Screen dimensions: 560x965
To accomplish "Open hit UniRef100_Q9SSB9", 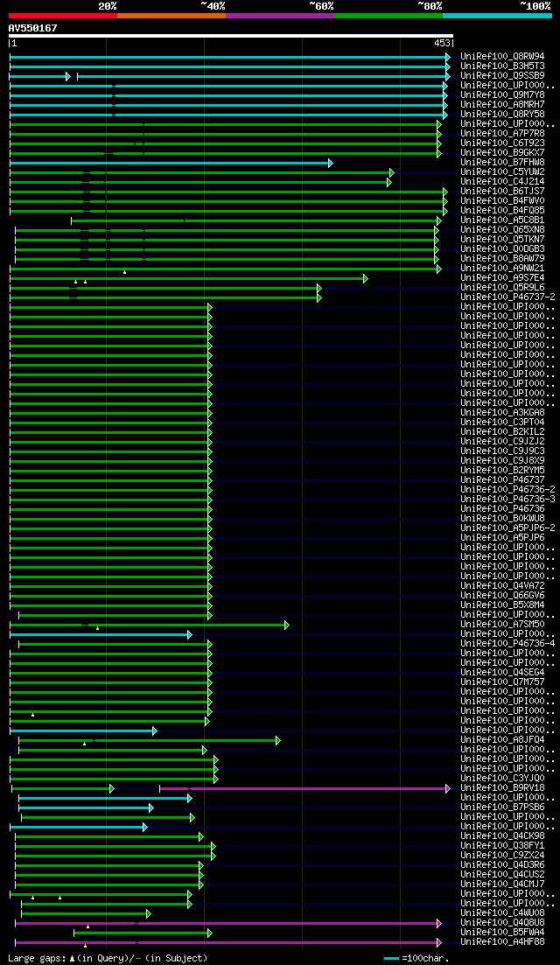I will click(502, 76).
